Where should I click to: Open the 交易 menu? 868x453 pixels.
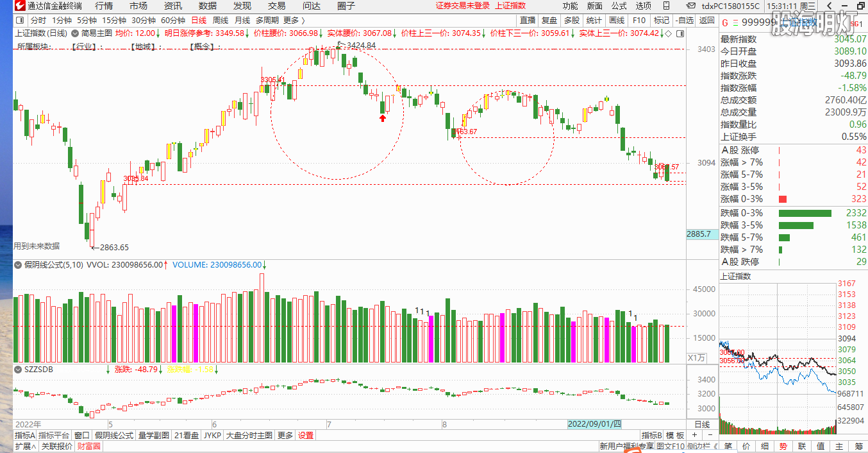277,6
